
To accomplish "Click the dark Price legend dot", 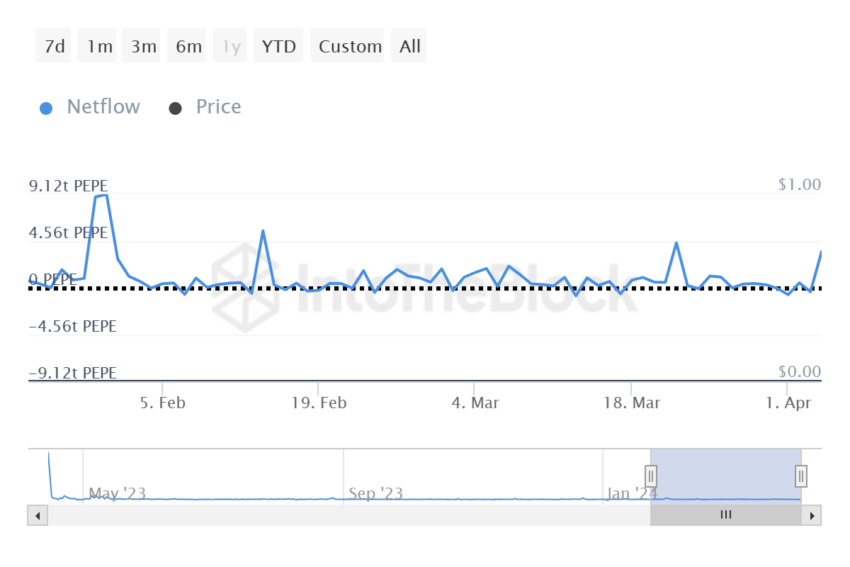I will 175,108.
